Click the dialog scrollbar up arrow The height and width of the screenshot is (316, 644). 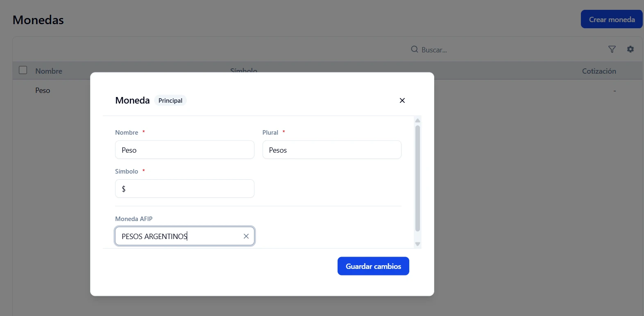tap(418, 120)
